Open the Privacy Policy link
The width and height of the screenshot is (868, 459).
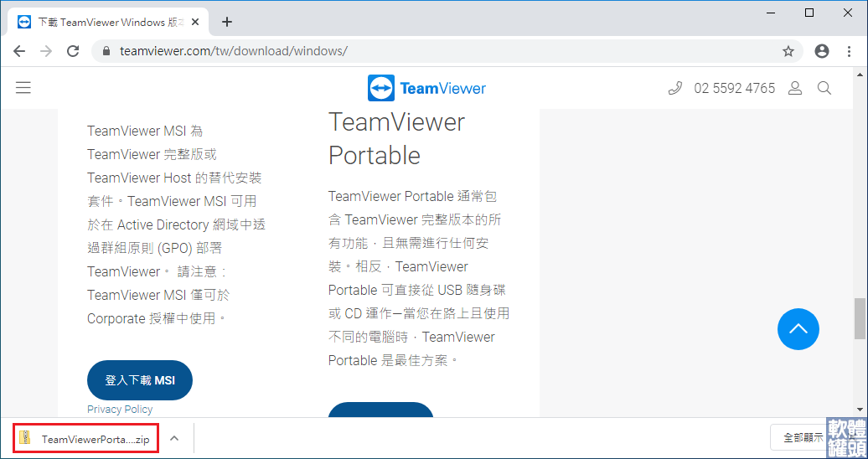120,410
